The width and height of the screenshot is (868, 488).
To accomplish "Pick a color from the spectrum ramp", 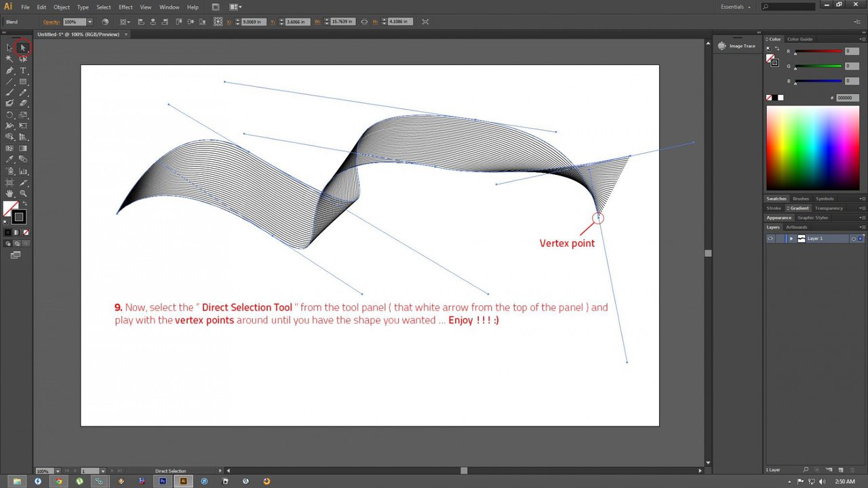I will (x=812, y=148).
